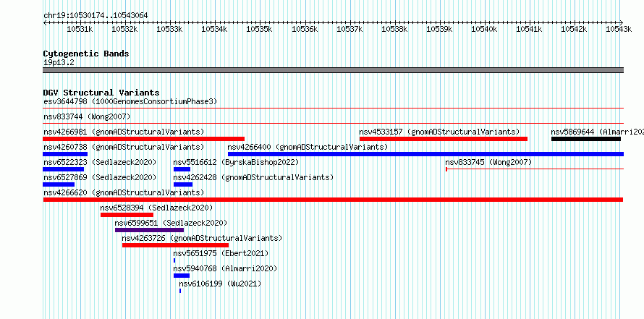Screen dimensions: 644x319
Task: Click the nsv5940768 (Almarri2020) label
Action: pyautogui.click(x=225, y=268)
